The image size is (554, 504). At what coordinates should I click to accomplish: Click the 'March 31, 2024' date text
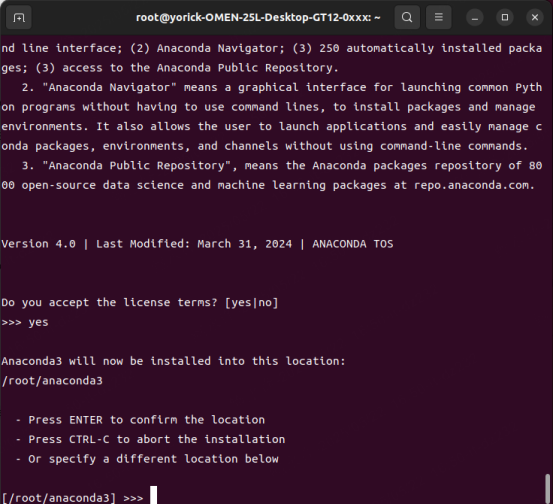pyautogui.click(x=244, y=244)
